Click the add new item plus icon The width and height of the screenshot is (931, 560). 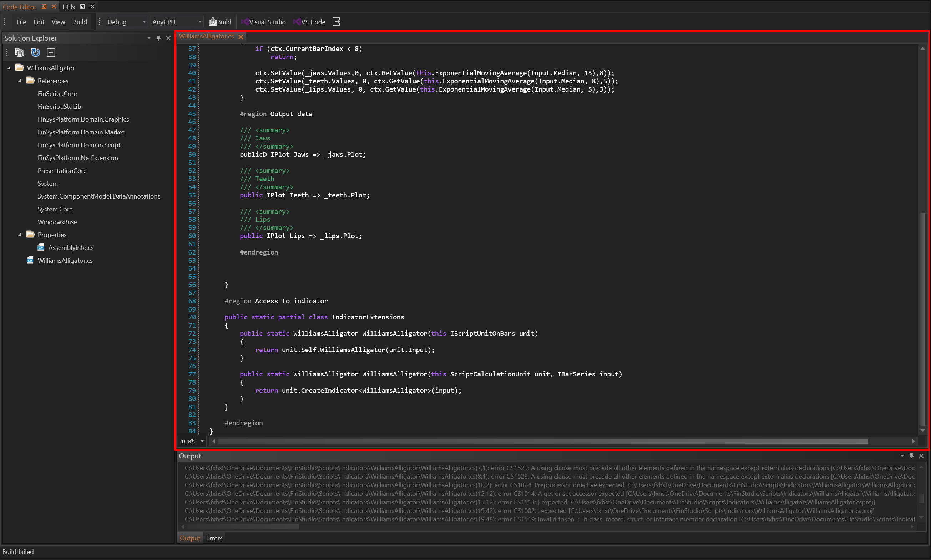click(51, 52)
